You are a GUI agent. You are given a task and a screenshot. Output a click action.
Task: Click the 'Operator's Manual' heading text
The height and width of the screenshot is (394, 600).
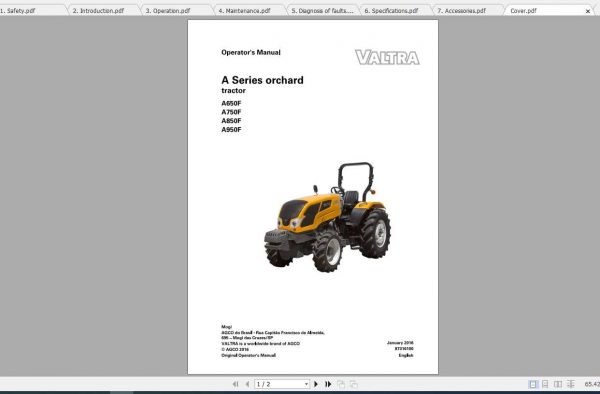pos(251,52)
